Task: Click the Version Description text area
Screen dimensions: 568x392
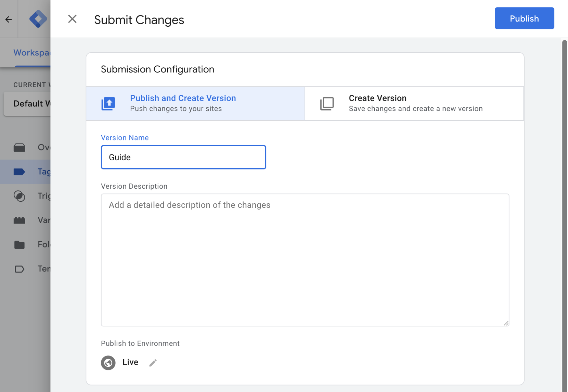Action: (305, 260)
